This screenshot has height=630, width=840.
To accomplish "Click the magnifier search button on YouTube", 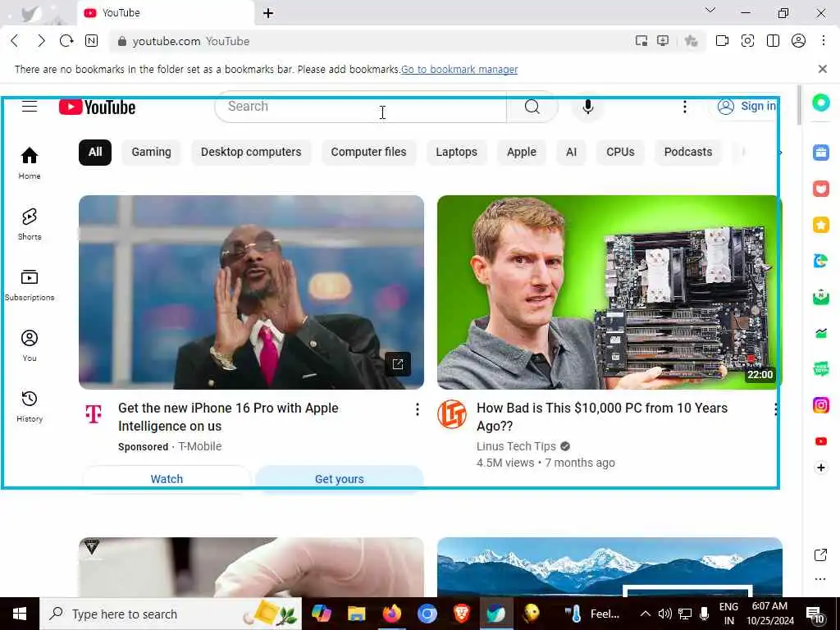I will pyautogui.click(x=532, y=107).
